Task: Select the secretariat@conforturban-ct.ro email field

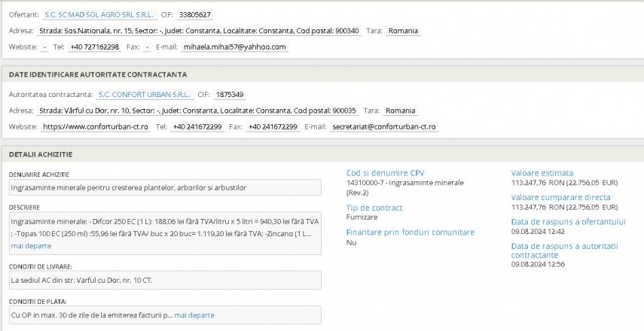Action: [384, 126]
